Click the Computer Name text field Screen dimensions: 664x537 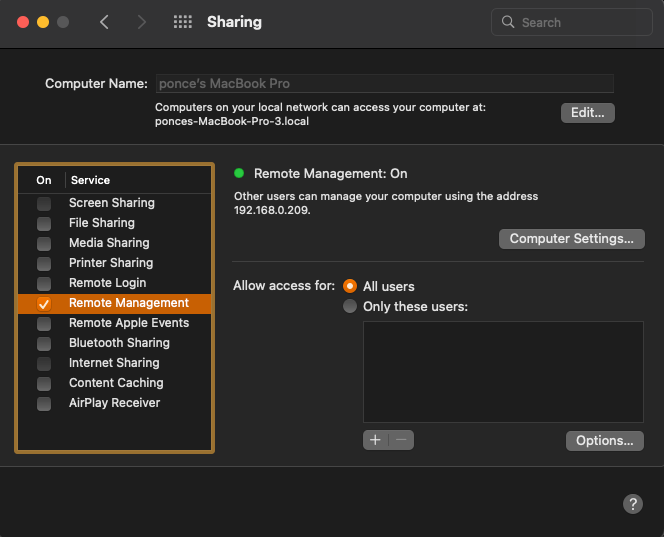point(385,83)
